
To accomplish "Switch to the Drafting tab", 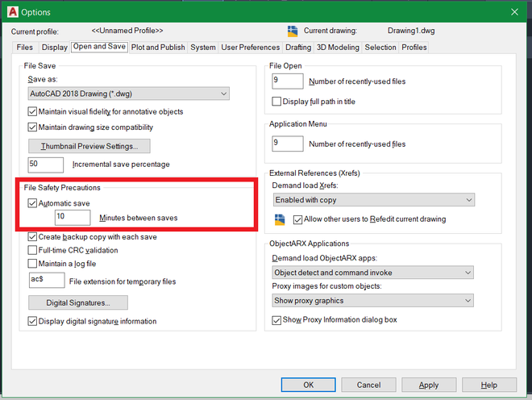I will [298, 48].
